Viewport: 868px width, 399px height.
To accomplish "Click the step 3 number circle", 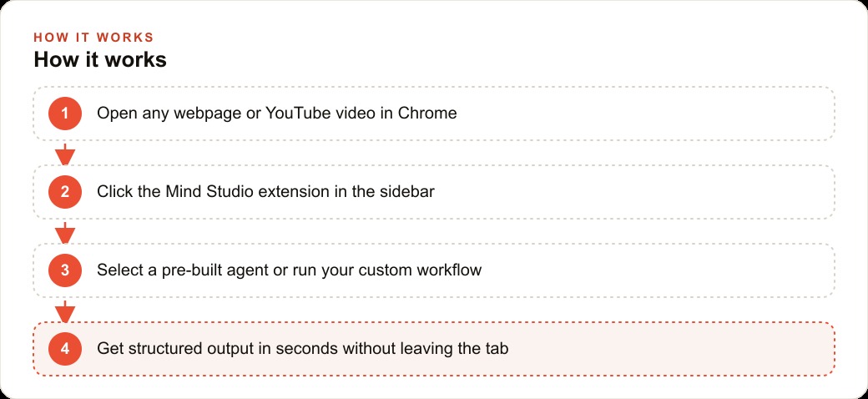I will pos(65,270).
